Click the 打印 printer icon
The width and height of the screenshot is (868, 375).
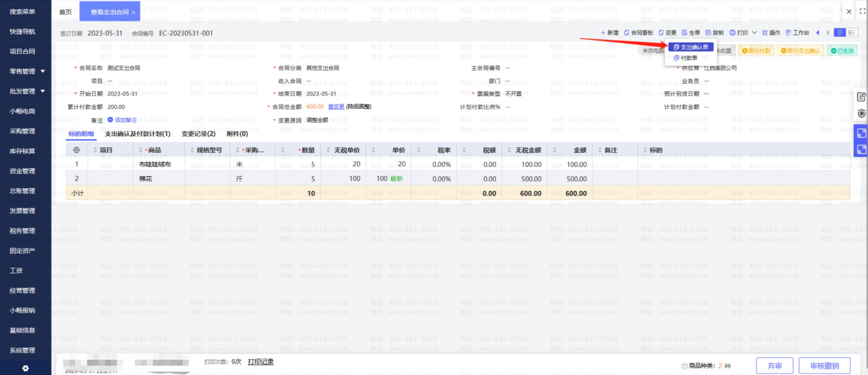732,33
